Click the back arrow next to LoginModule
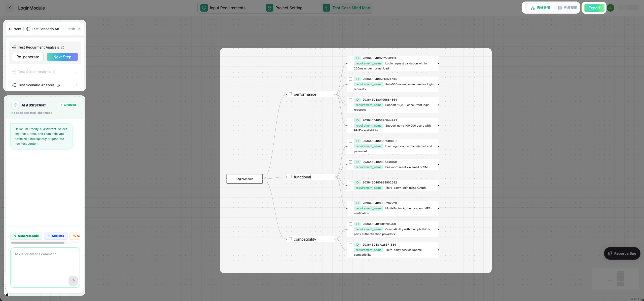Image resolution: width=644 pixels, height=301 pixels. pyautogui.click(x=10, y=8)
